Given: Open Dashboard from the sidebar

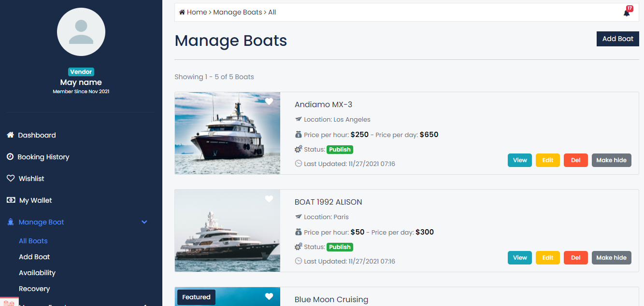Looking at the screenshot, I should 37,135.
